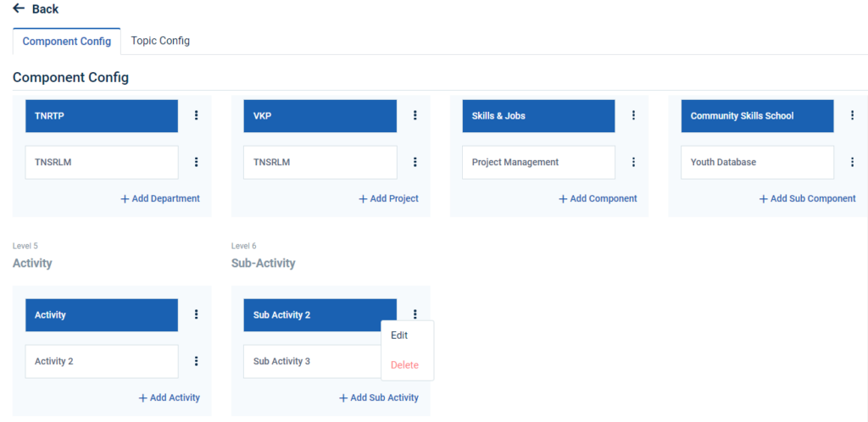Open options menu for Youth Database
The image size is (868, 422).
pos(852,162)
